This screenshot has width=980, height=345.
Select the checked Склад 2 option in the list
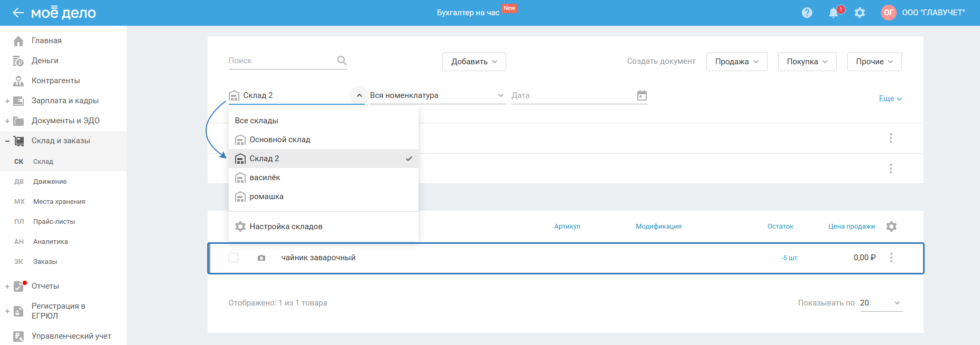[x=323, y=159]
